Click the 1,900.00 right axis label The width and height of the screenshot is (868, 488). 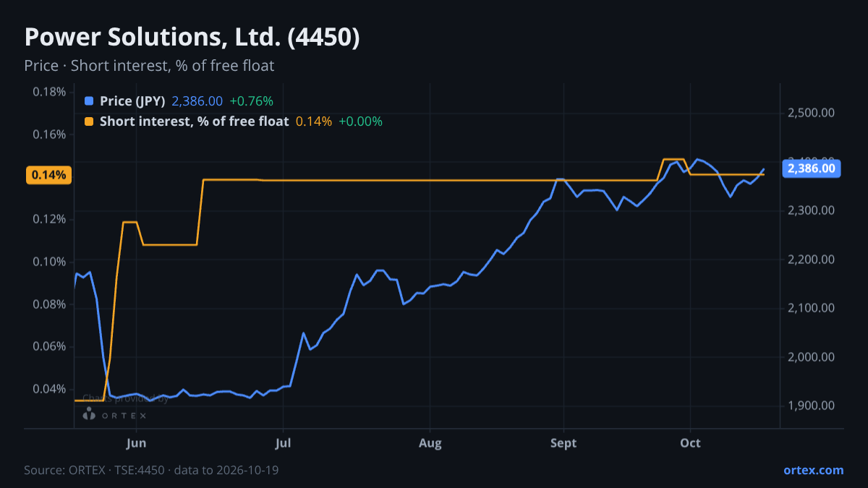click(811, 406)
